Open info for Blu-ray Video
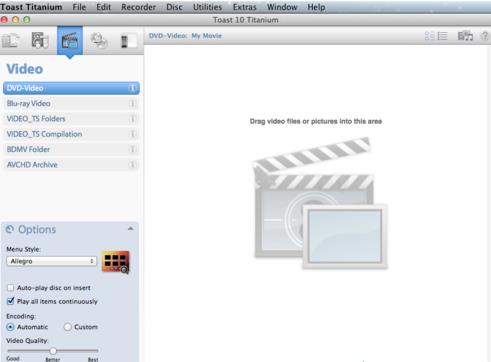The height and width of the screenshot is (362, 491). coord(132,104)
